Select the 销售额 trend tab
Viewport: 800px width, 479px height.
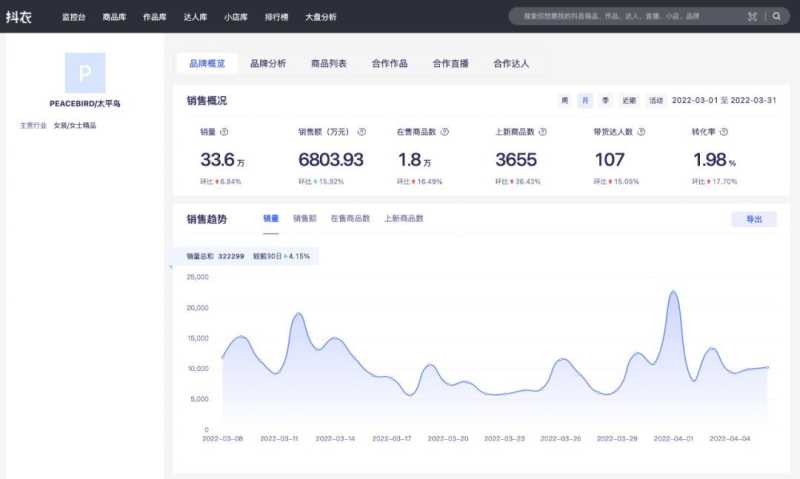coord(305,219)
